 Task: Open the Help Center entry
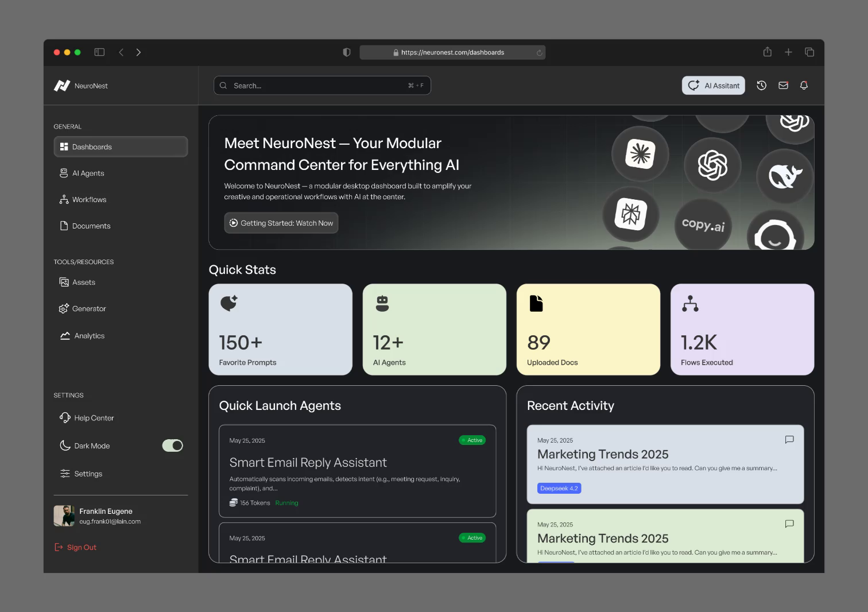[x=94, y=417]
